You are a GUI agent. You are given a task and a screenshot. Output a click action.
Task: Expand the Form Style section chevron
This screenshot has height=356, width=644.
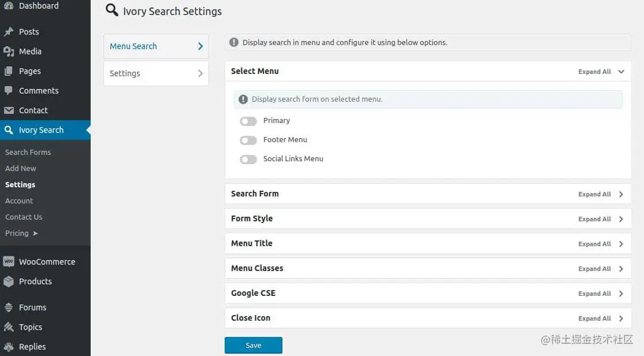coord(621,219)
